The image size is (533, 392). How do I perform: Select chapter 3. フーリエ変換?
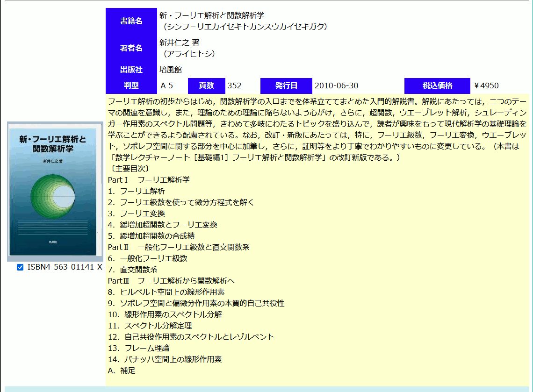[x=137, y=214]
